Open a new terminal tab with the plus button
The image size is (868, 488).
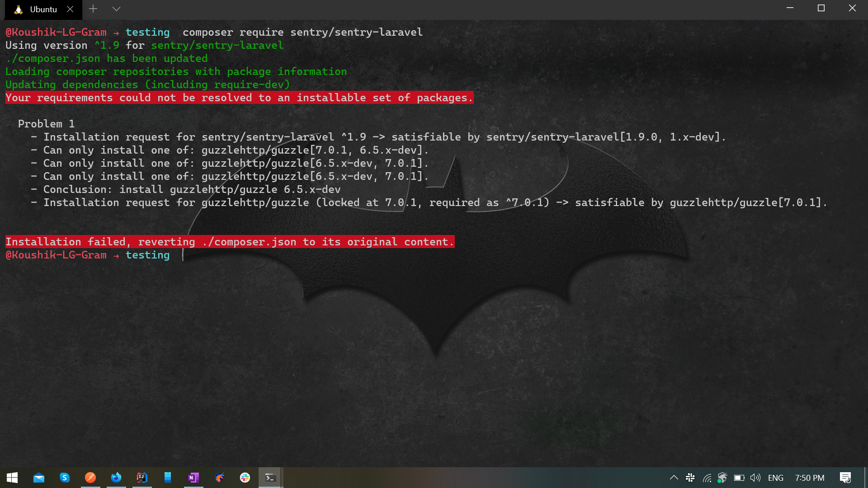pos(93,9)
